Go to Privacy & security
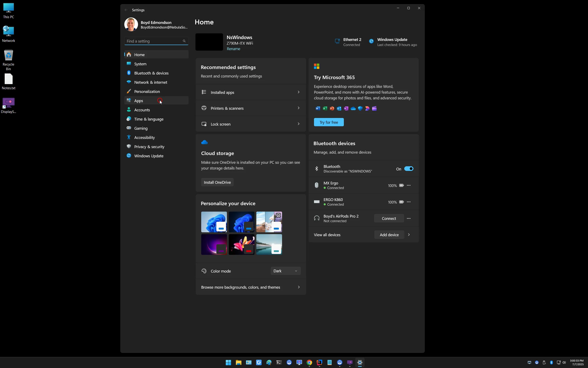588x368 pixels. (156, 147)
